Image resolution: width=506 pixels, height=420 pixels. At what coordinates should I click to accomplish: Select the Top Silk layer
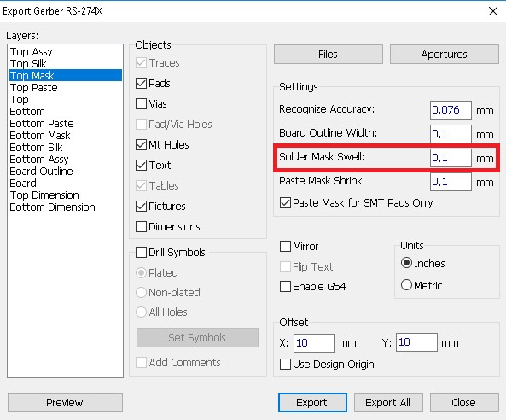point(28,63)
